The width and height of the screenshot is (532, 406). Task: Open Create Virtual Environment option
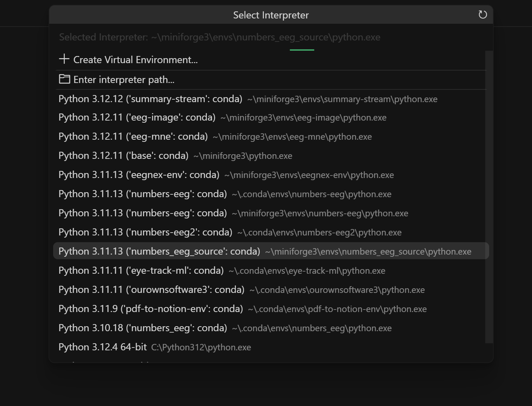pos(136,59)
